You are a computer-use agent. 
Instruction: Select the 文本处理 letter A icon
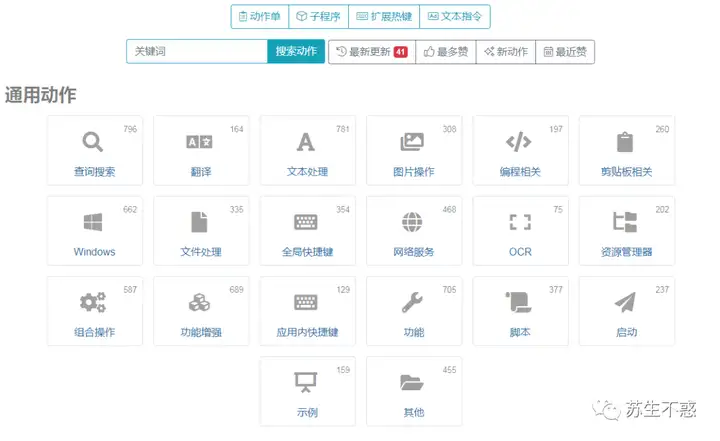pyautogui.click(x=306, y=142)
